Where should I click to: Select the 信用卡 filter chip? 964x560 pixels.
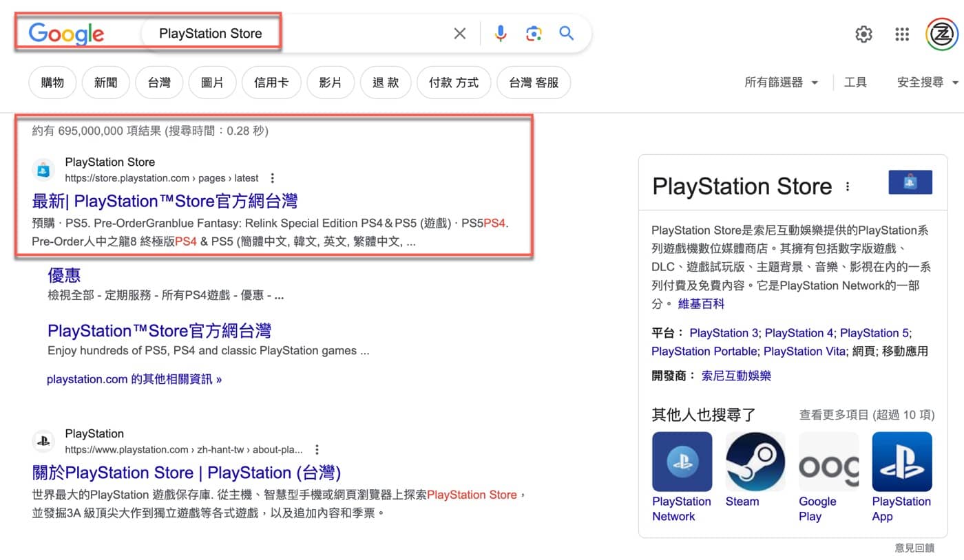coord(271,83)
